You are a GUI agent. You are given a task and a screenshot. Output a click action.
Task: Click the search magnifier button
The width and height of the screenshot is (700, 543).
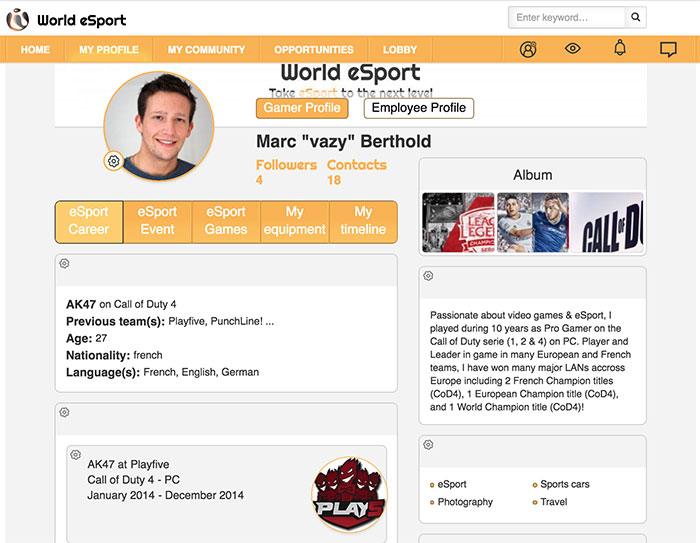[635, 17]
